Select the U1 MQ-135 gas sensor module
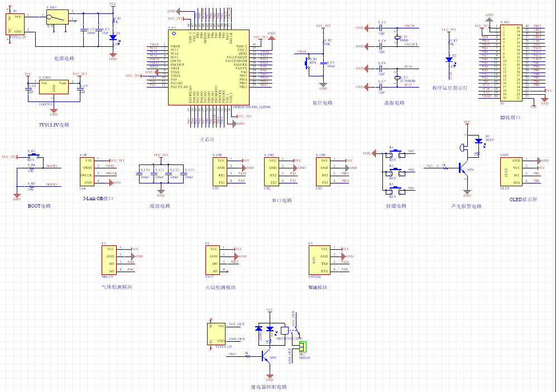556x392 pixels. point(109,260)
